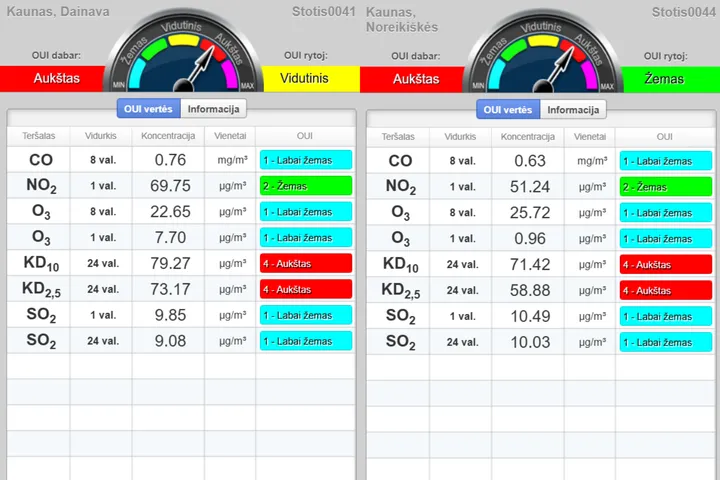Click KD2,5 pollutant name in Dainava table
The image size is (720, 480).
pyautogui.click(x=41, y=289)
